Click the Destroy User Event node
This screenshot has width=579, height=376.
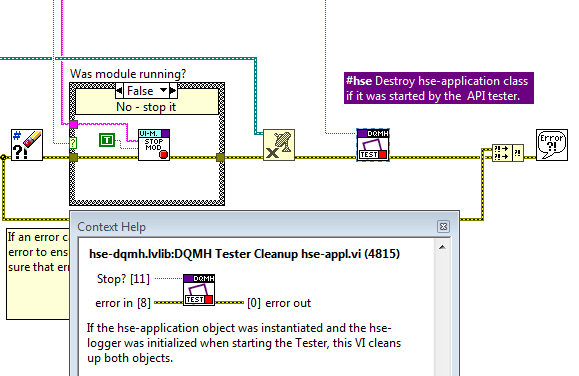click(279, 145)
